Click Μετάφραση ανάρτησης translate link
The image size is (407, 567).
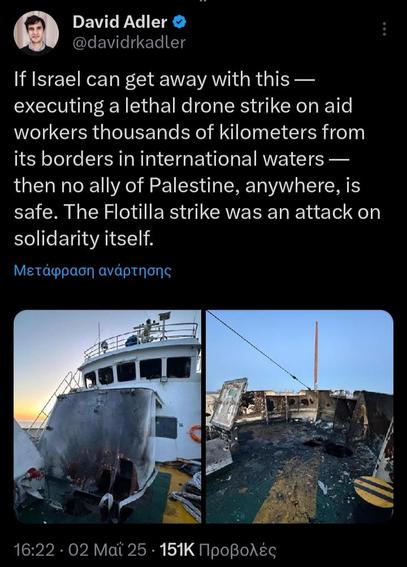pyautogui.click(x=93, y=270)
